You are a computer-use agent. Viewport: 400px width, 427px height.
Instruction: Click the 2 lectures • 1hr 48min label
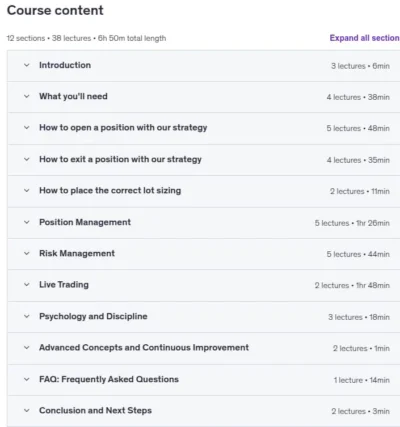click(352, 285)
